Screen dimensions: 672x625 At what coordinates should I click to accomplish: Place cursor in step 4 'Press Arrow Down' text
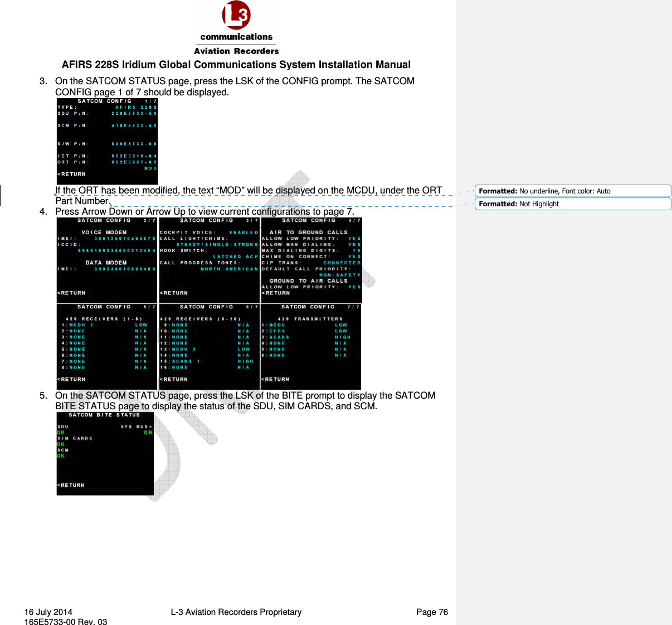coord(204,212)
